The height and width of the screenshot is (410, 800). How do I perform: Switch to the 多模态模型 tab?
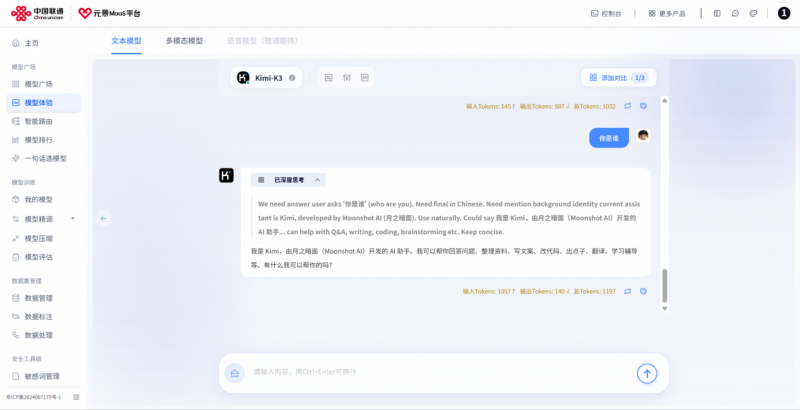tap(184, 41)
